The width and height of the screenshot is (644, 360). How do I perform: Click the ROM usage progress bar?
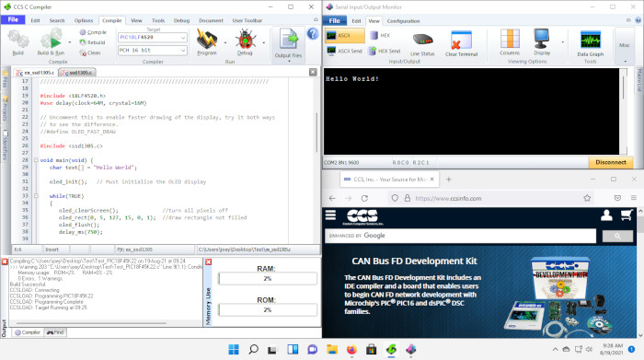(x=268, y=310)
